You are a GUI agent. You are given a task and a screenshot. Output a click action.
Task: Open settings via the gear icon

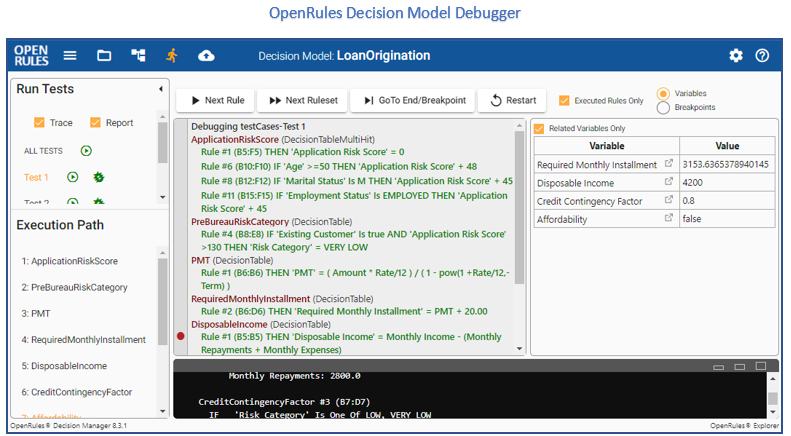pyautogui.click(x=736, y=56)
